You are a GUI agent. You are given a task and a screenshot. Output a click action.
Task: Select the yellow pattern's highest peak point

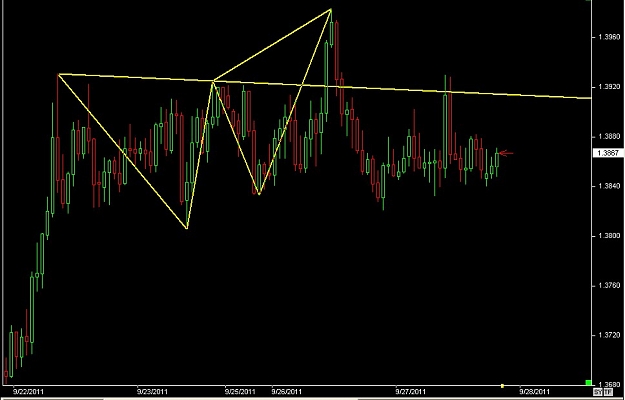(x=331, y=9)
